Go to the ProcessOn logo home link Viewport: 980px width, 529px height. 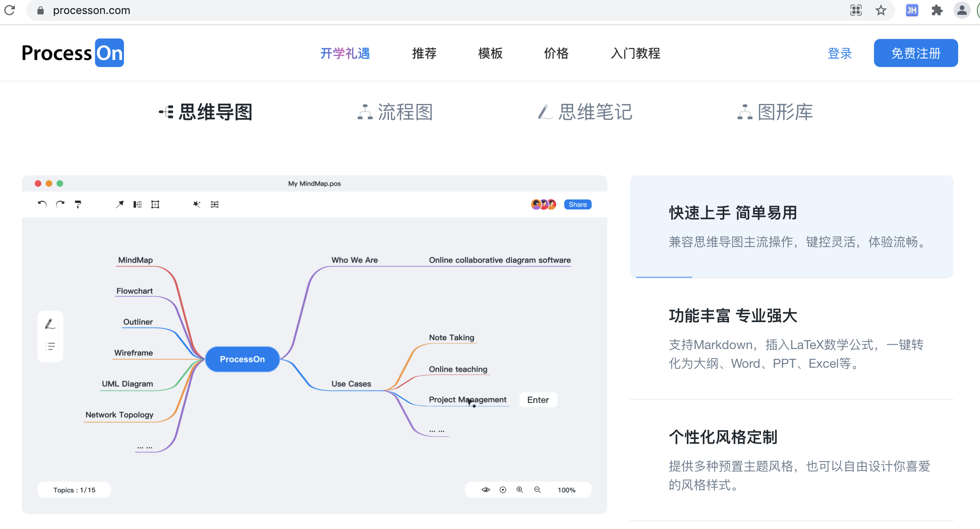click(x=73, y=53)
